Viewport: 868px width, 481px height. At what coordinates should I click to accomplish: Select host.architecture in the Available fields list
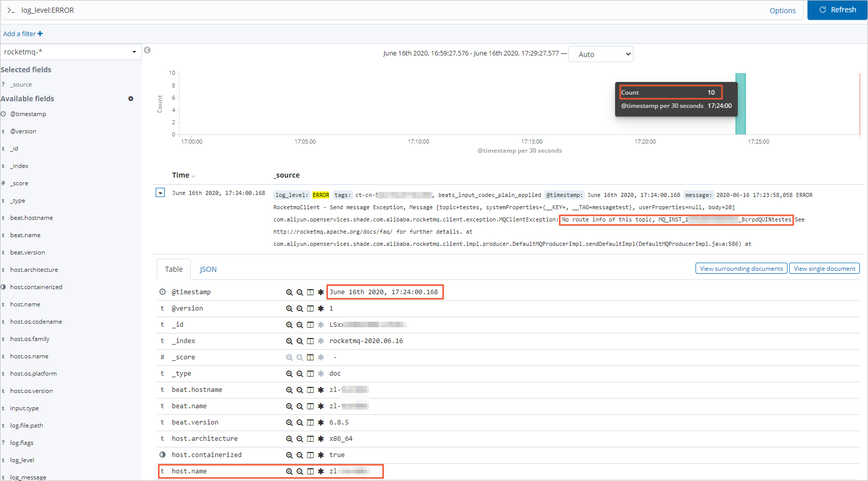pos(34,270)
